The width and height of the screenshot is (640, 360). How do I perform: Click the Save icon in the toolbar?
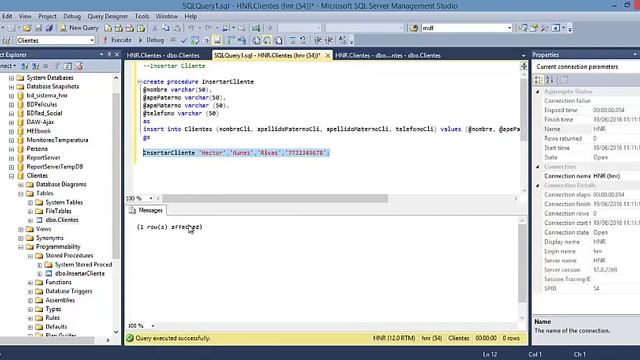click(38, 28)
